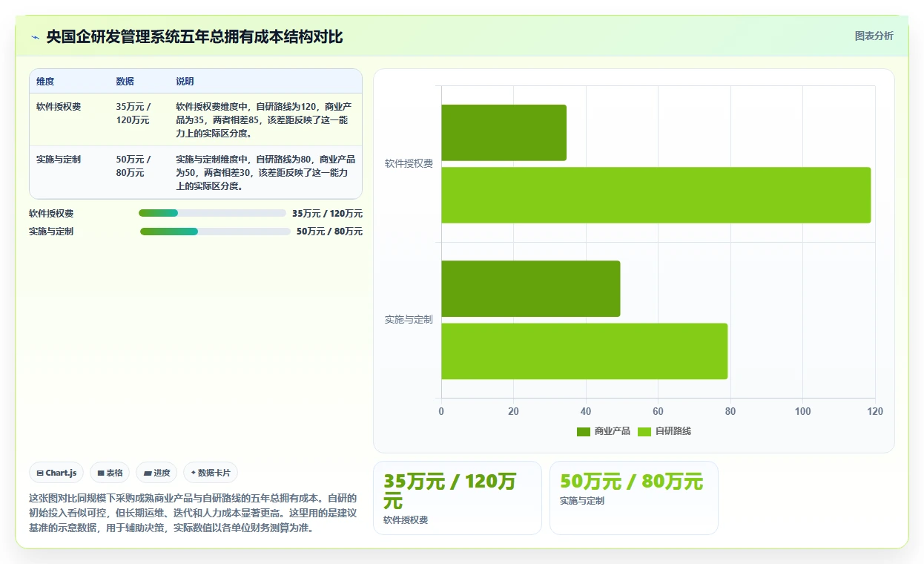Click the 软件授权费 progress bar
This screenshot has width=924, height=564.
(212, 213)
